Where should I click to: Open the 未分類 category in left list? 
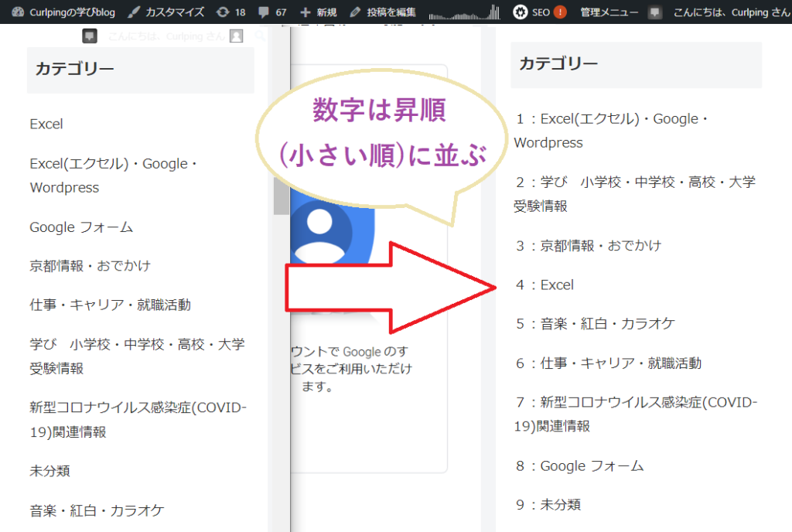click(x=49, y=471)
